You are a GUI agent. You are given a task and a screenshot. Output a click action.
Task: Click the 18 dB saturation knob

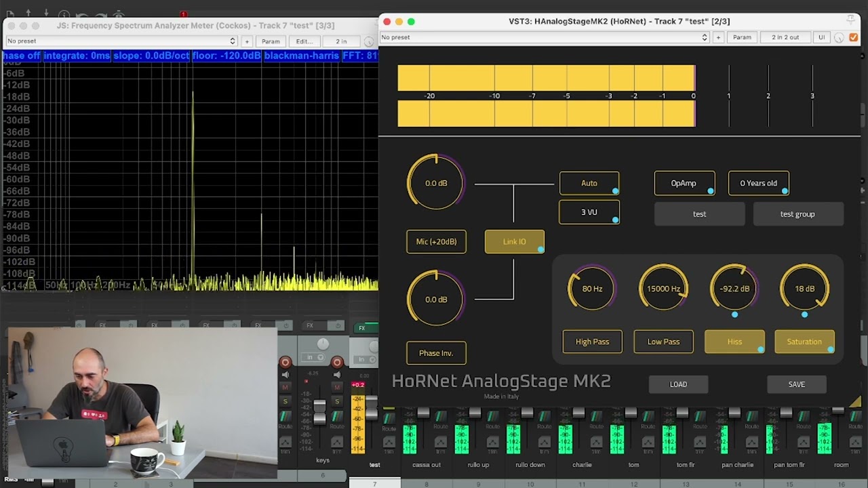point(804,289)
